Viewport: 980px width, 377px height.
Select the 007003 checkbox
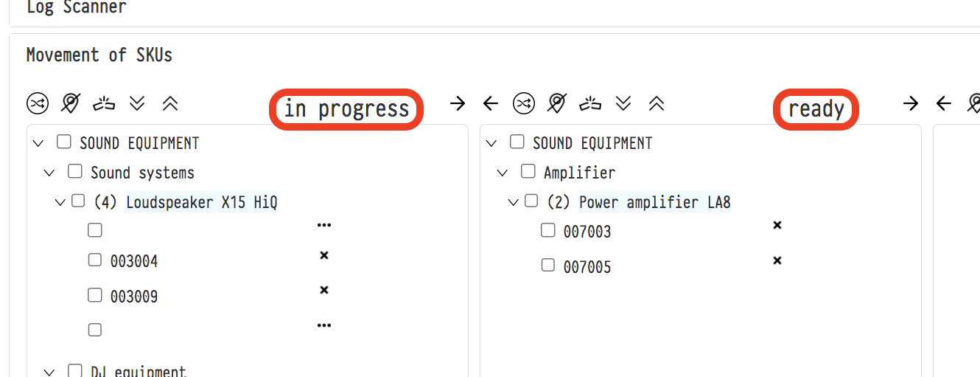coord(547,230)
